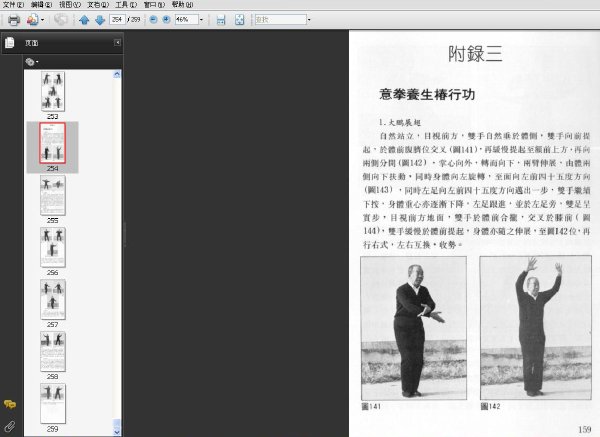Open the Attachments paperclip icon
This screenshot has height=437, width=600.
point(10,426)
